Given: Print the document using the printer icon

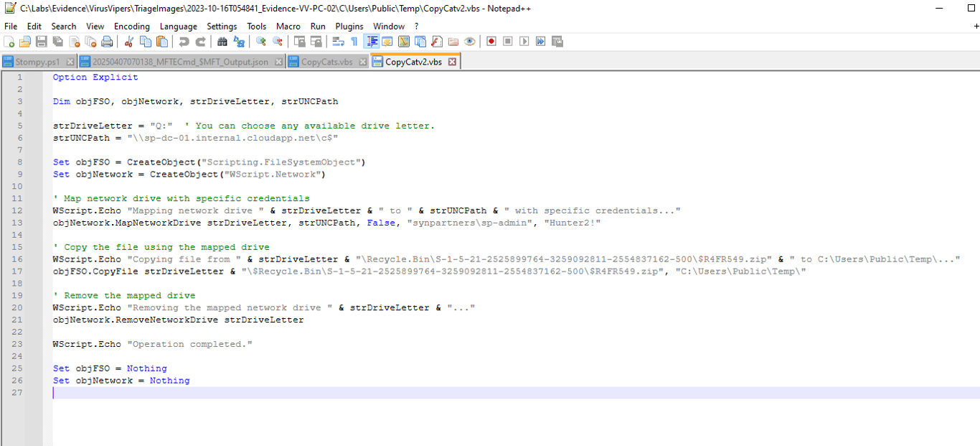Looking at the screenshot, I should [x=107, y=42].
